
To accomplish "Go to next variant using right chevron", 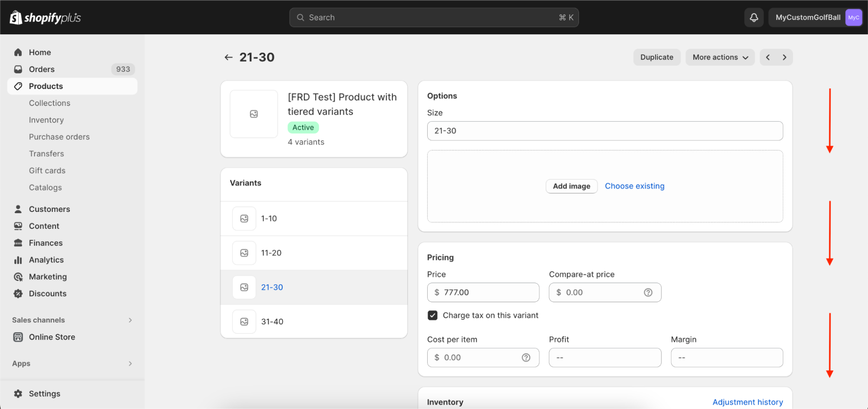I will [x=784, y=57].
